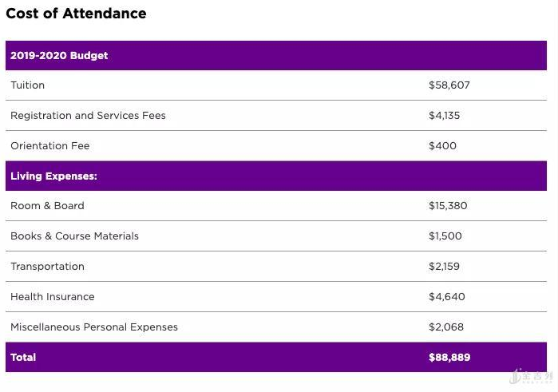Click the Tuition row label

tap(28, 85)
